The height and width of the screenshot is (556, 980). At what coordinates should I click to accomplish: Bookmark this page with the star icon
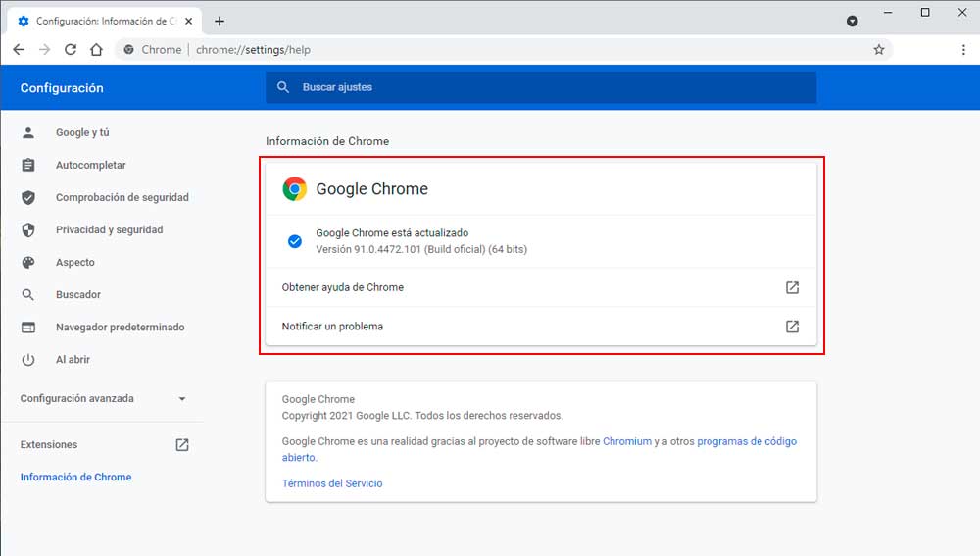click(x=879, y=49)
